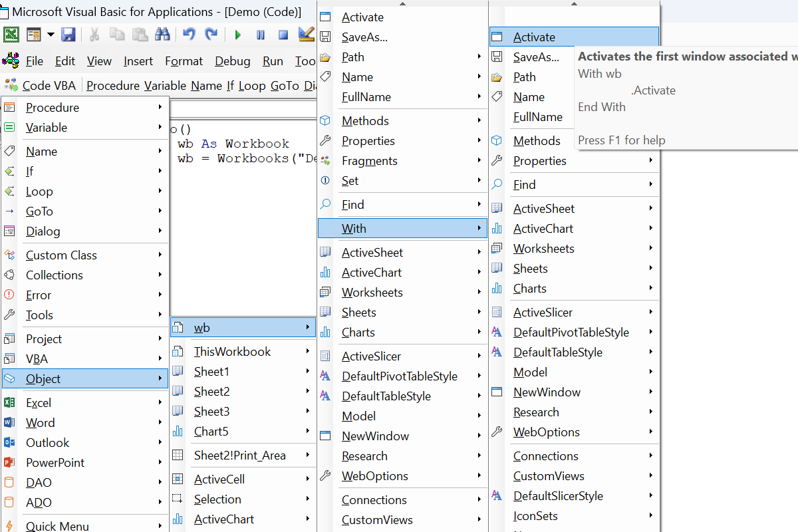Click Procedure on the Code VBA toolbar

pyautogui.click(x=113, y=86)
